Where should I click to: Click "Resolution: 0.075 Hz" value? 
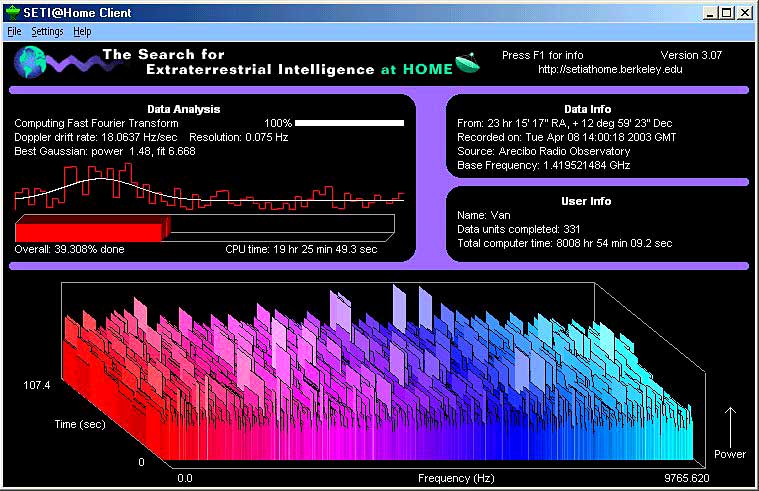(239, 138)
